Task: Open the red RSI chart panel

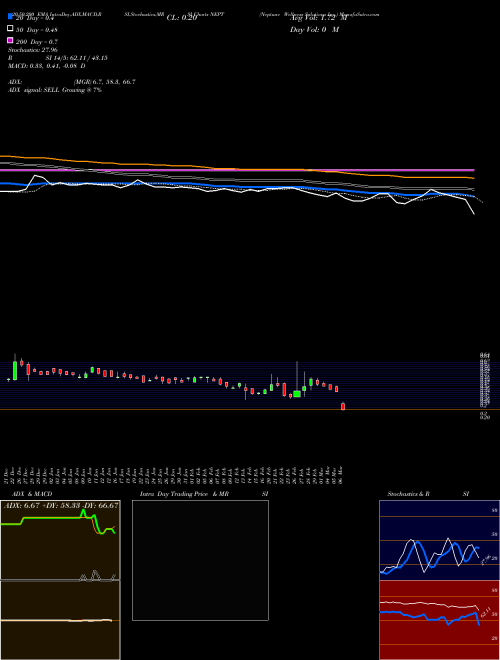Action: coord(439,620)
